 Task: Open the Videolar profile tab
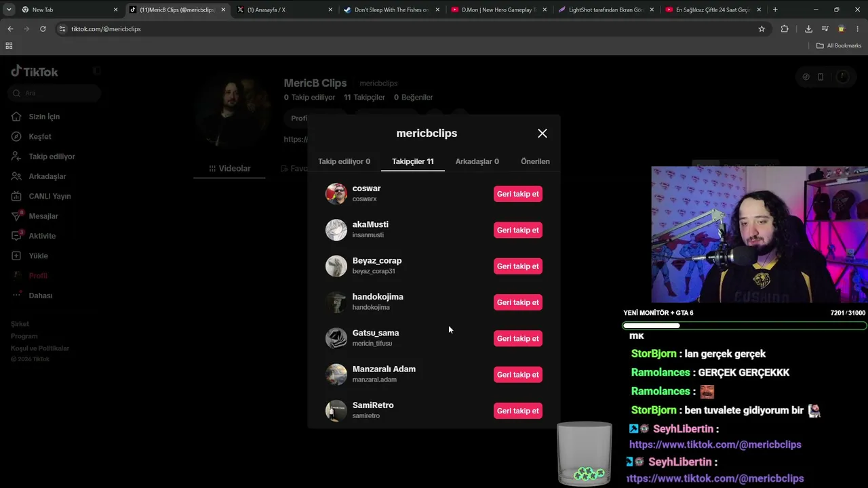point(230,168)
